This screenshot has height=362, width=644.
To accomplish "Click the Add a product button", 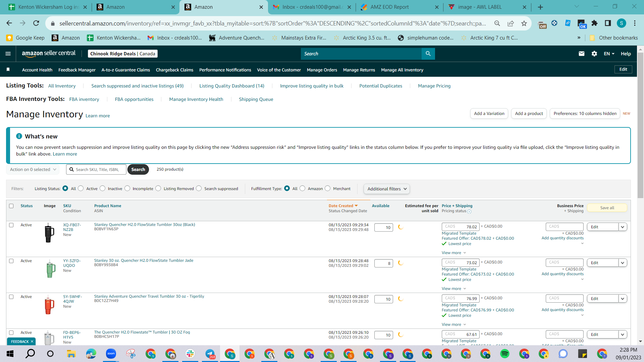I will click(x=529, y=114).
